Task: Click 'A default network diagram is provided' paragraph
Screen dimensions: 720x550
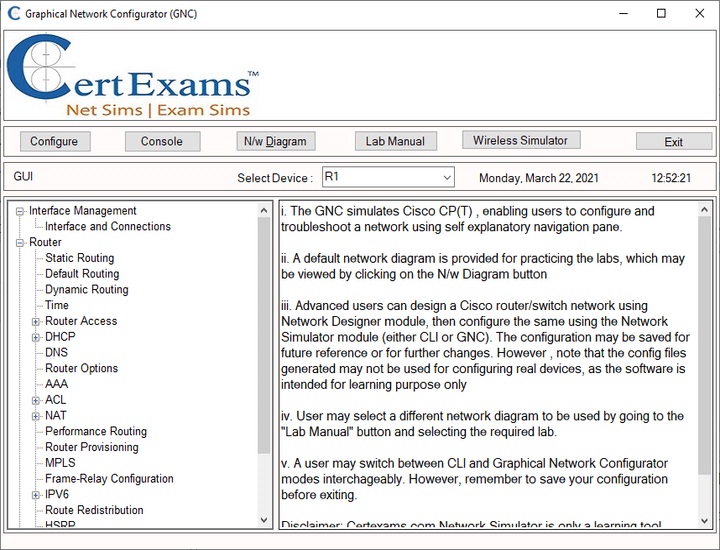Action: click(483, 266)
